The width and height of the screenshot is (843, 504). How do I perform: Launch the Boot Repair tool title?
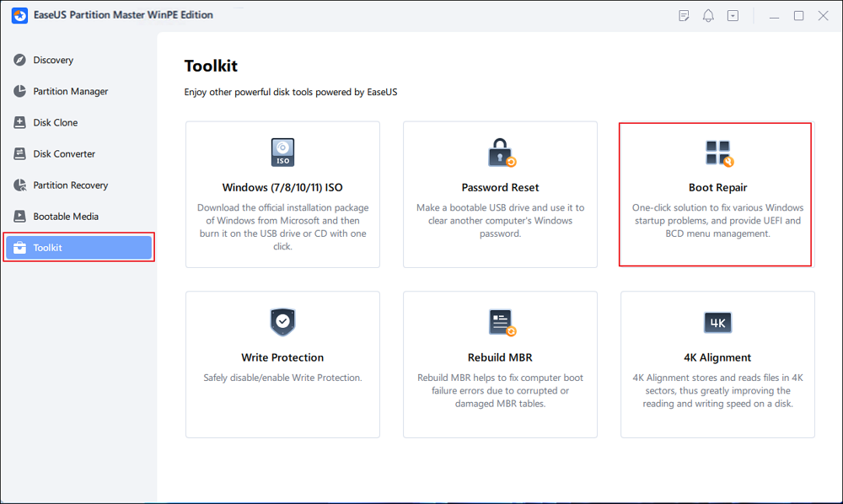point(718,187)
